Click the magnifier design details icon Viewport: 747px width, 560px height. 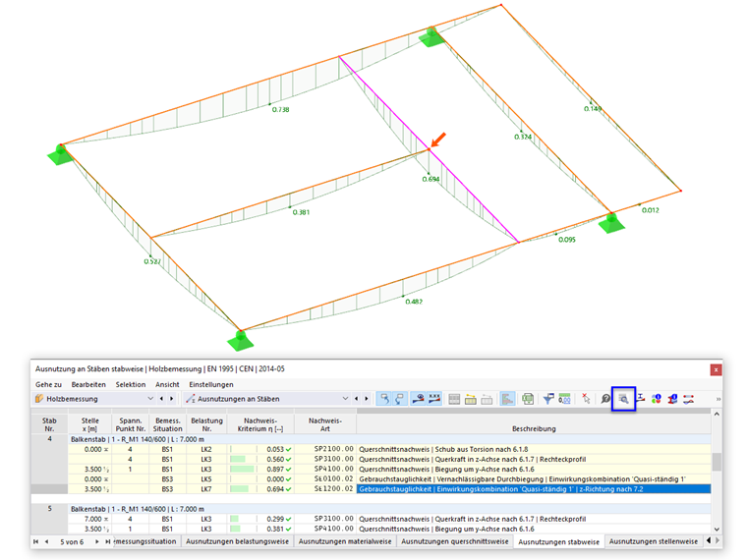coord(623,399)
